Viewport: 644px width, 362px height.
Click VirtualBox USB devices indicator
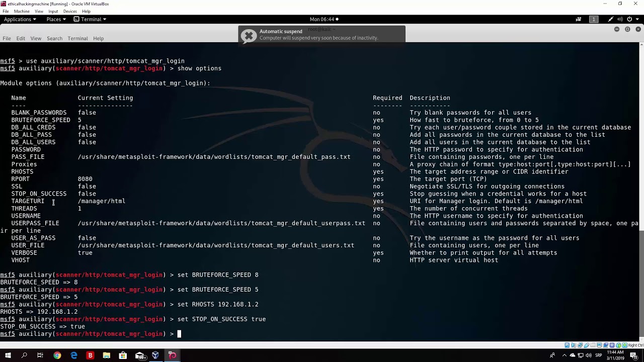587,345
